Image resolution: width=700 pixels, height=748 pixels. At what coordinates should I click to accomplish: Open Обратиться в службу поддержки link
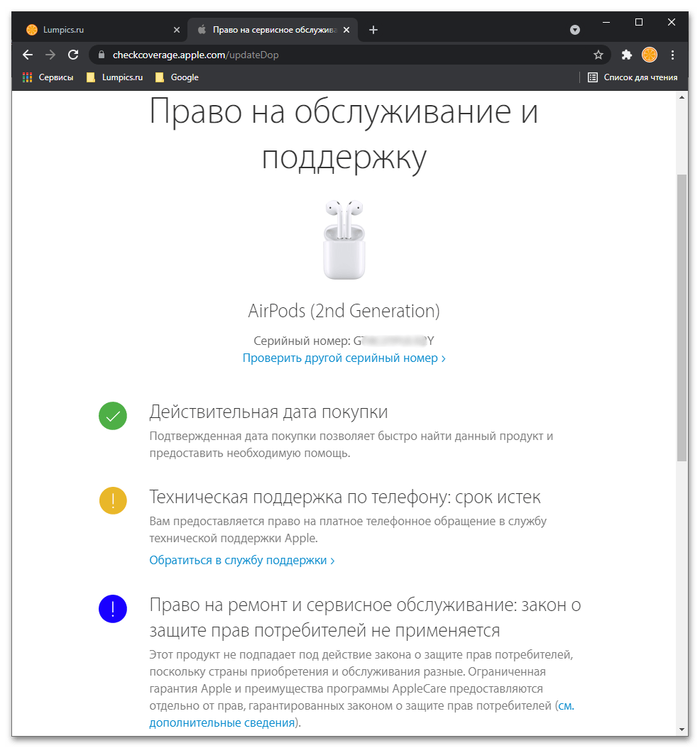pos(242,560)
